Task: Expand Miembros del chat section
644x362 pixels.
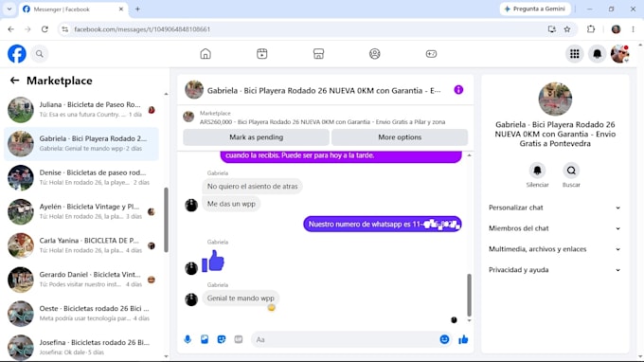Action: (554, 228)
